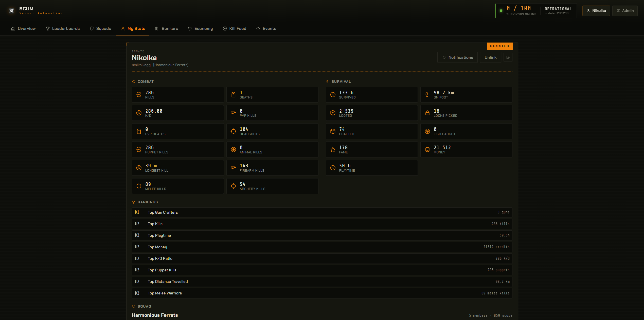
Task: Select the Top Playtime ranking row
Action: (x=322, y=235)
